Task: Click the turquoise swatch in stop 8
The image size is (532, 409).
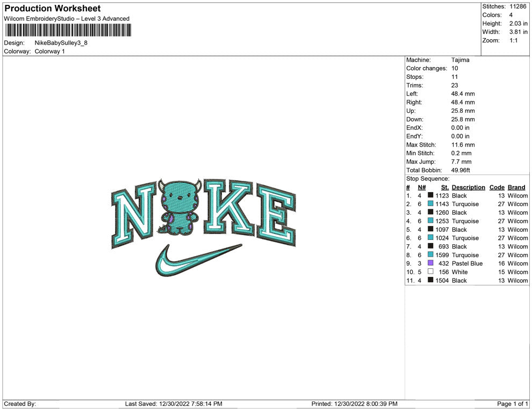Action: 430,254
